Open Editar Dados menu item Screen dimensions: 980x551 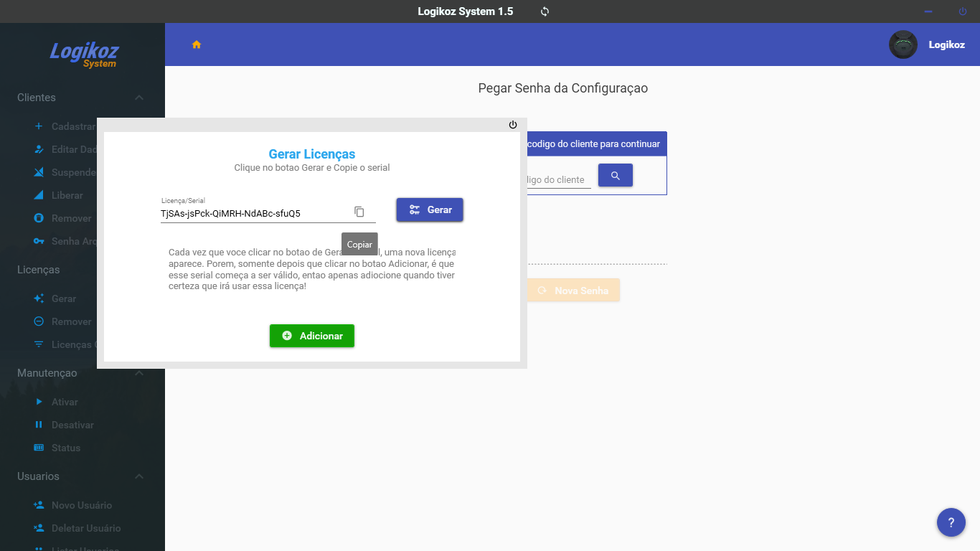(x=75, y=149)
